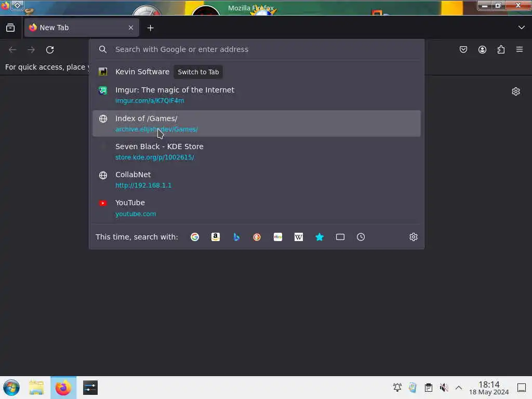Search this time with eBay
Viewport: 532px width, 399px height.
pos(278,237)
